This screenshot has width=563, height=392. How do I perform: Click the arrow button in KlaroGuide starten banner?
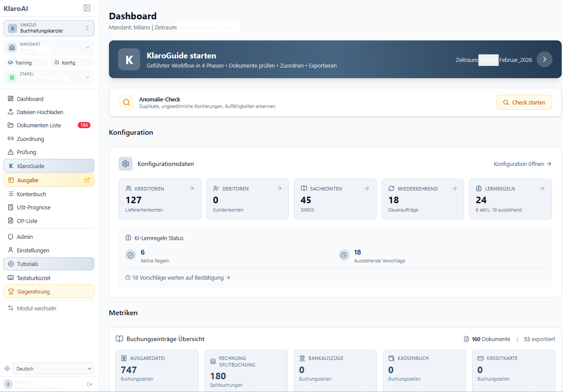click(545, 59)
